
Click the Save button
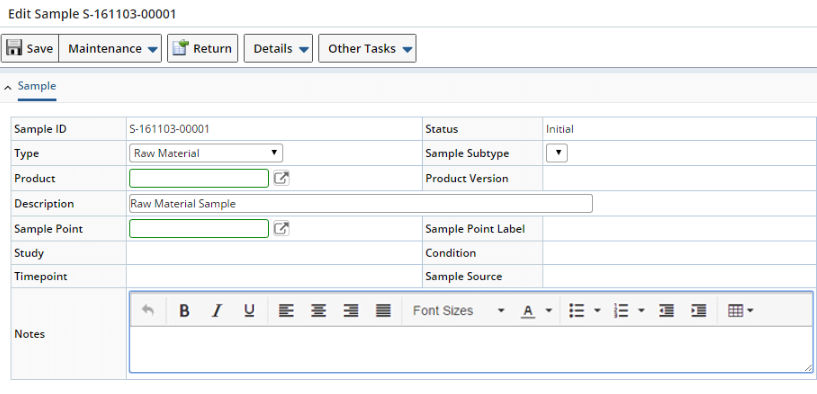(x=30, y=48)
